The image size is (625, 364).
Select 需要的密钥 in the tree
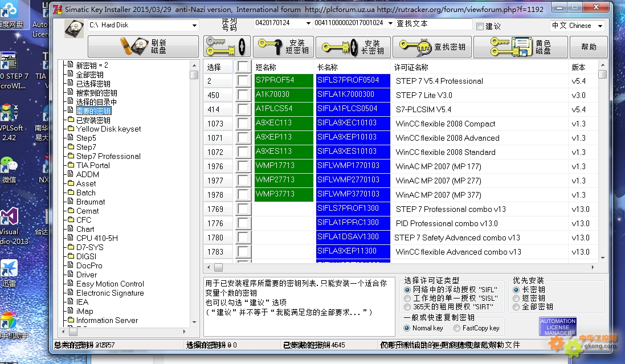click(x=93, y=111)
